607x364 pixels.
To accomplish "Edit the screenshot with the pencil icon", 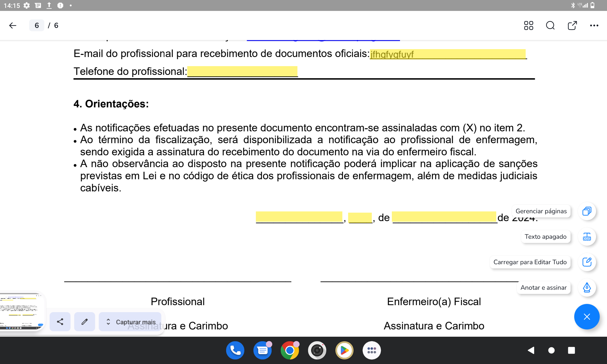I will (x=85, y=322).
